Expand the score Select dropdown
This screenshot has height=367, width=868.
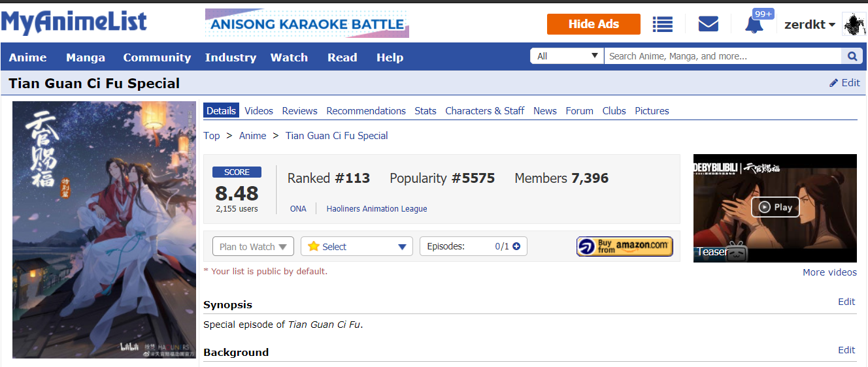tap(357, 246)
